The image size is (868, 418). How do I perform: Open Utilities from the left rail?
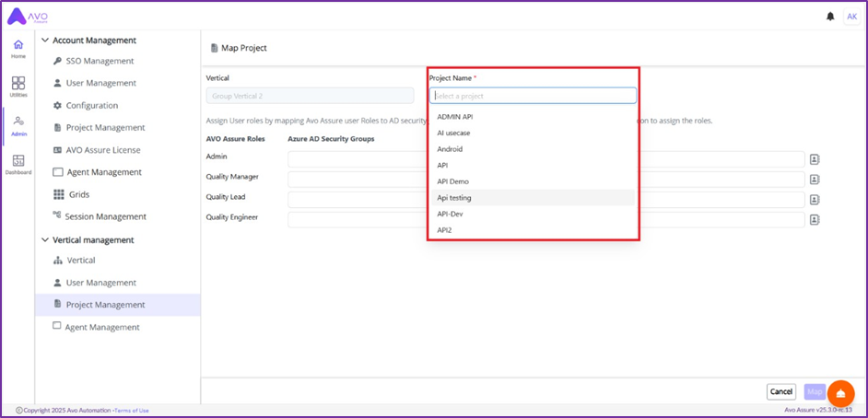(18, 87)
